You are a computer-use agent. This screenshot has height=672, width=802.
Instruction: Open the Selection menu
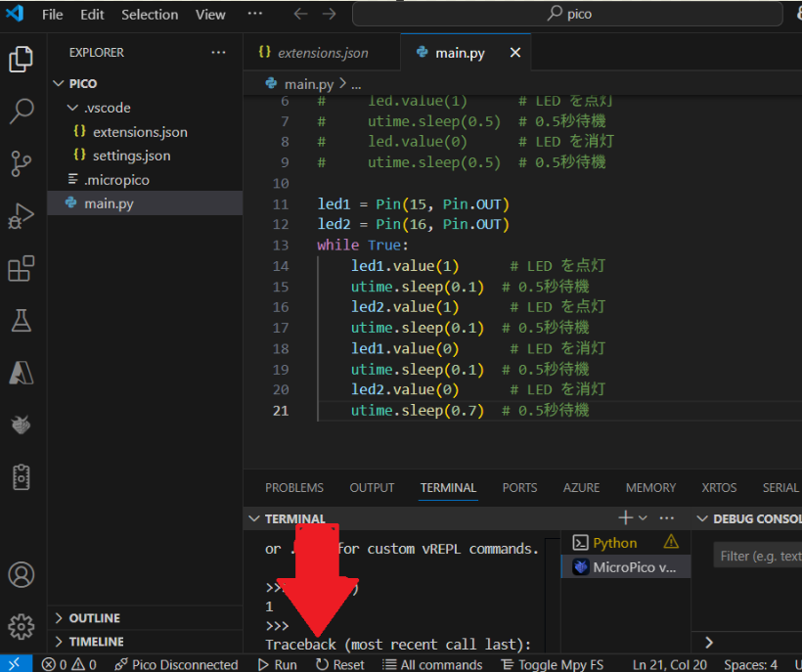click(x=150, y=15)
